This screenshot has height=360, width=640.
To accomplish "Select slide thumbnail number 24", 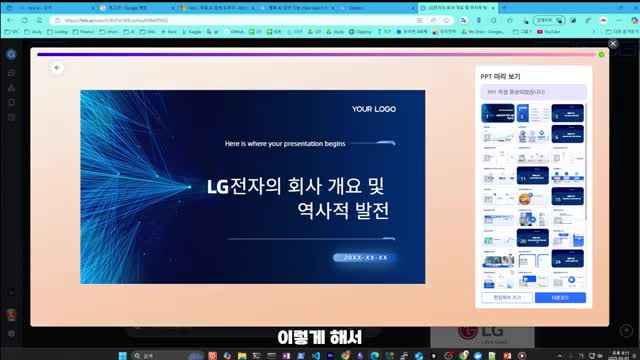I will tap(567, 259).
